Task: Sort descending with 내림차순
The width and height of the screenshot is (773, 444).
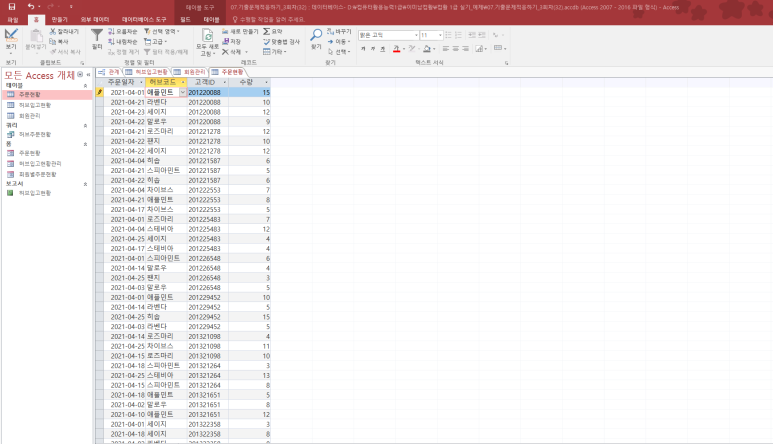Action: coord(123,41)
